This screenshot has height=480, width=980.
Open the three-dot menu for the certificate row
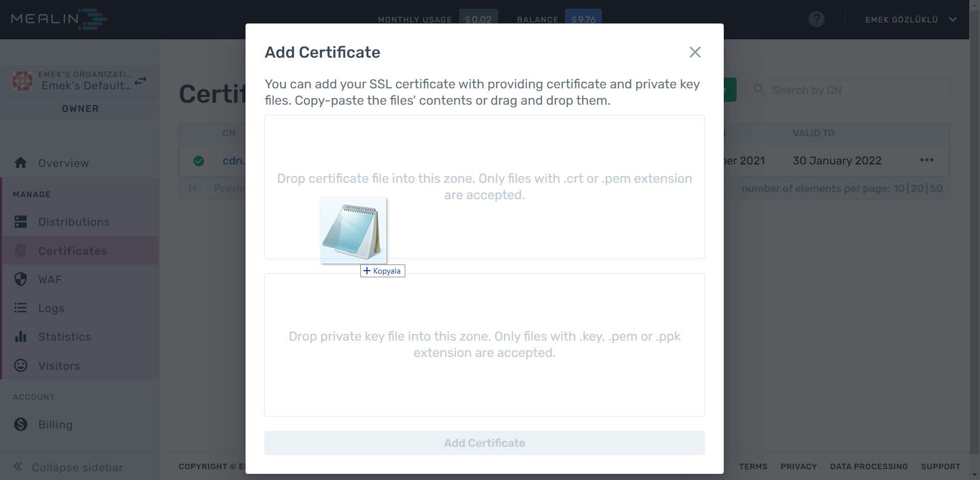[926, 160]
